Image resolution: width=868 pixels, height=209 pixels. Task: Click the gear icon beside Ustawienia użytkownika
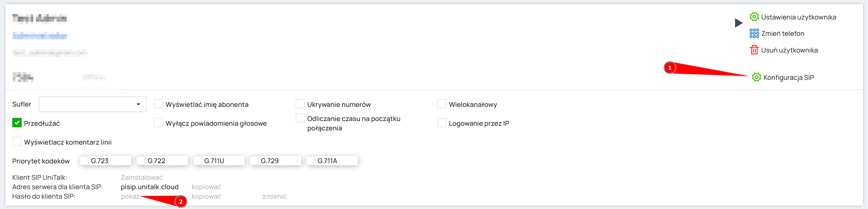coord(754,17)
